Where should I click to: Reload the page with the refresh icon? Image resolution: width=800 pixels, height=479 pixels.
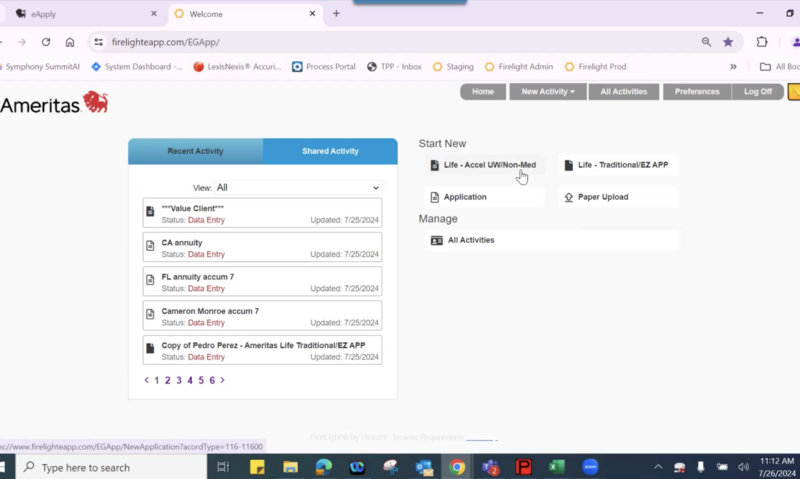46,42
